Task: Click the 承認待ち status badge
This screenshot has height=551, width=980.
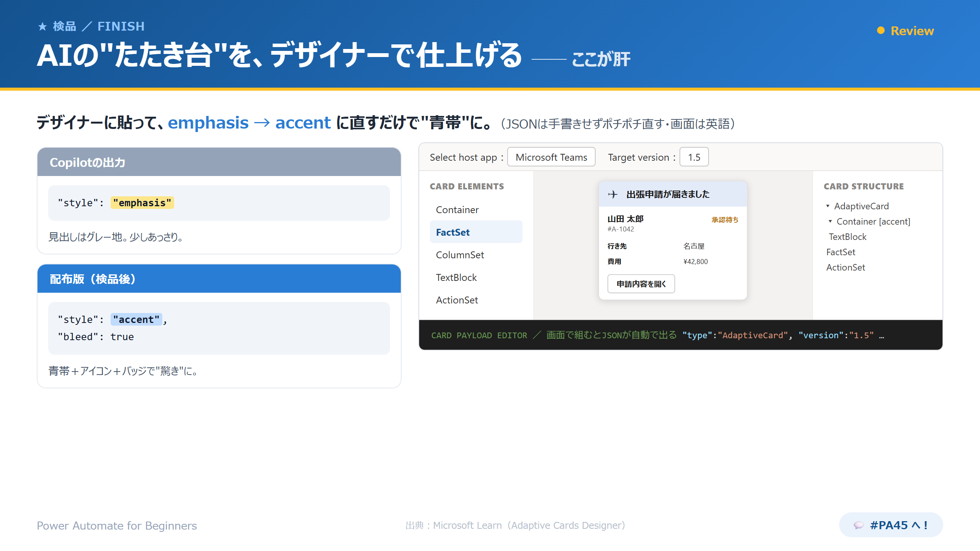Action: tap(725, 220)
